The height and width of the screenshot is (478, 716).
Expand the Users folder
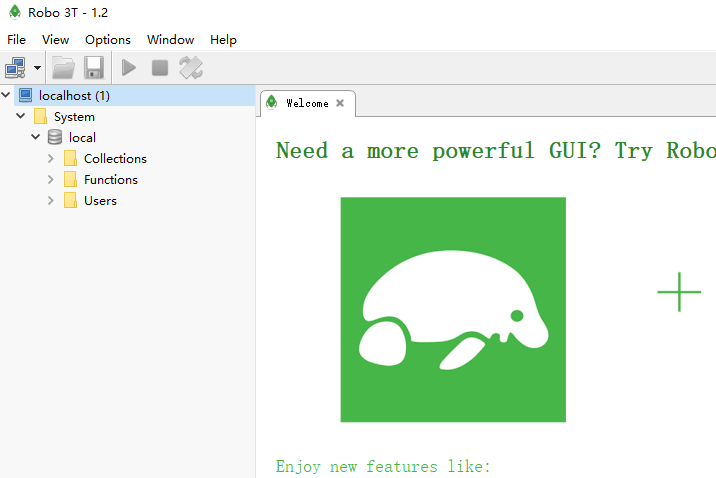[x=51, y=200]
